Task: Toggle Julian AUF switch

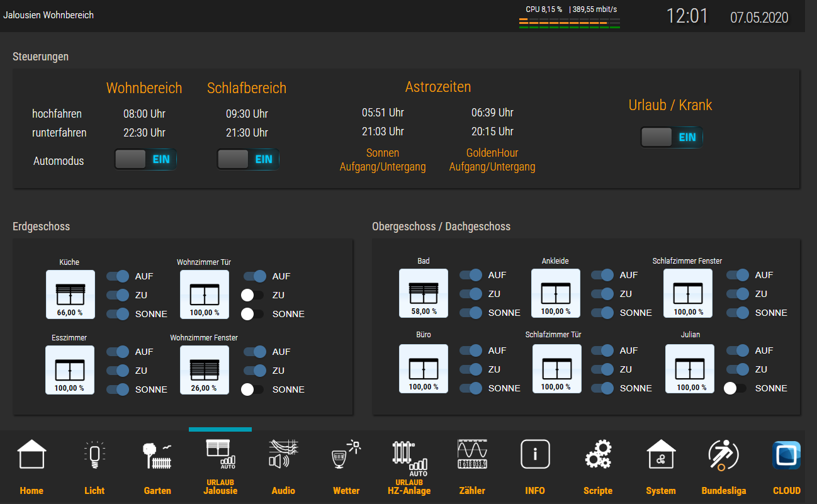Action: click(737, 350)
